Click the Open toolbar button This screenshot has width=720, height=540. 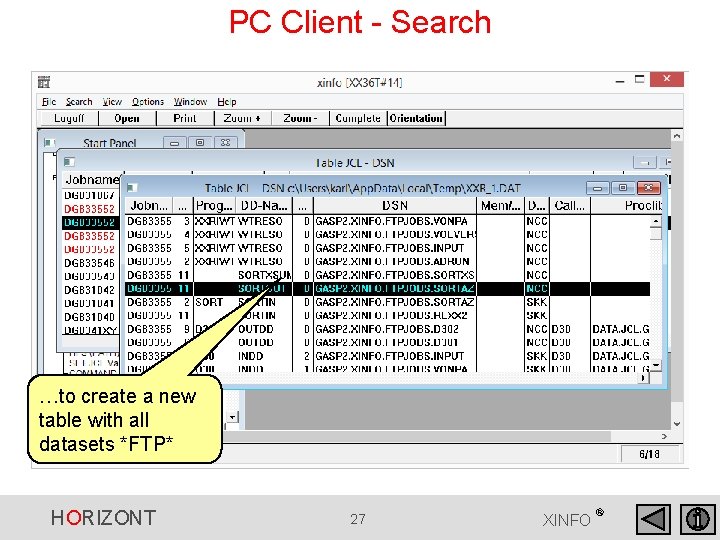point(127,118)
